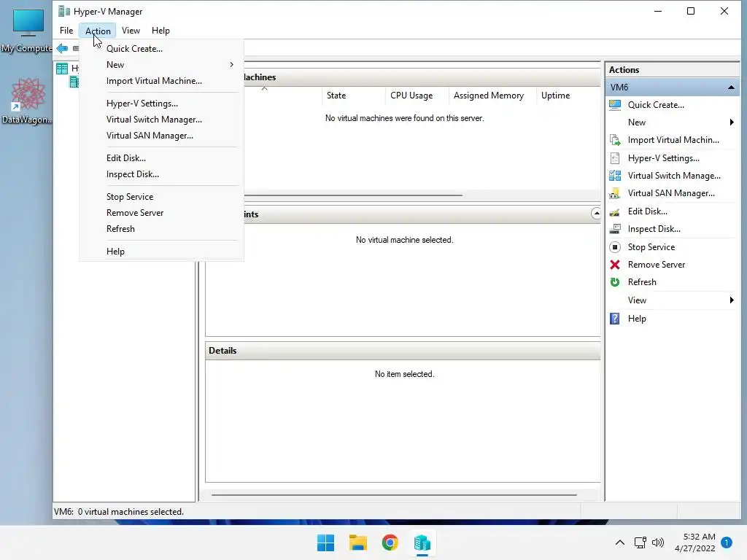747x560 pixels.
Task: Sort by Assigned Memory column header
Action: [x=492, y=96]
